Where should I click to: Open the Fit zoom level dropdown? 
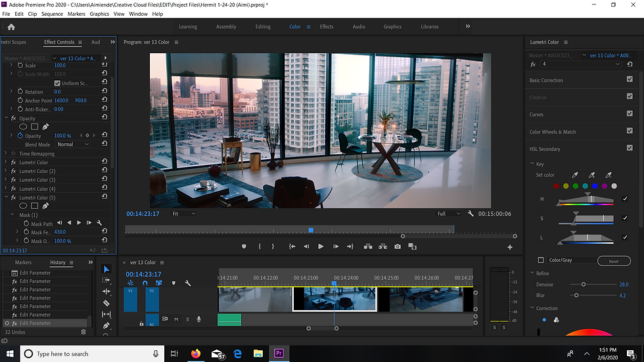[184, 214]
